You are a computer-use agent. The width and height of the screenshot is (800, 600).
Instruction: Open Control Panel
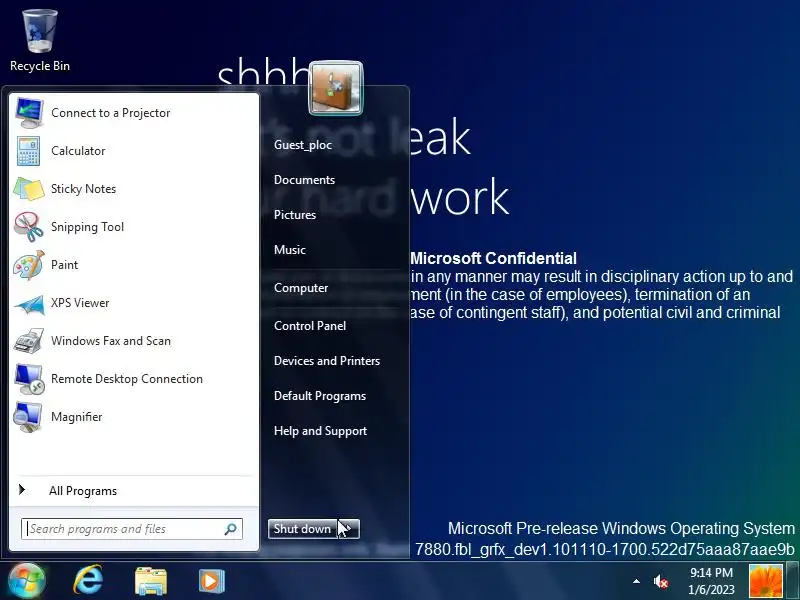coord(310,326)
